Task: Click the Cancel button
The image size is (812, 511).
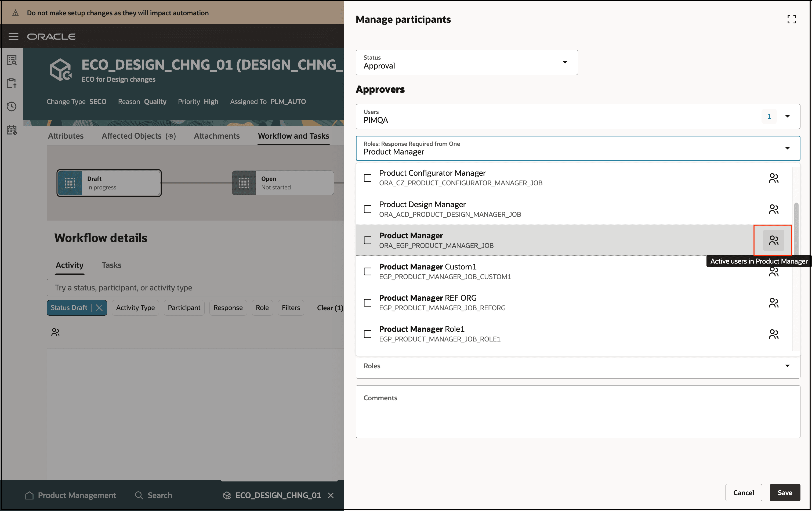Action: pos(744,493)
